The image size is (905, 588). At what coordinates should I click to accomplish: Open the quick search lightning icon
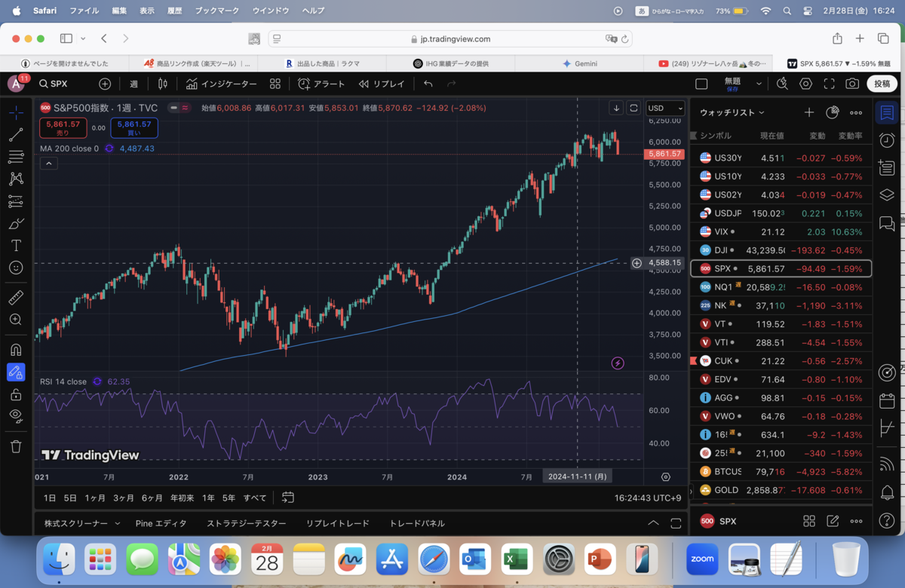(782, 84)
